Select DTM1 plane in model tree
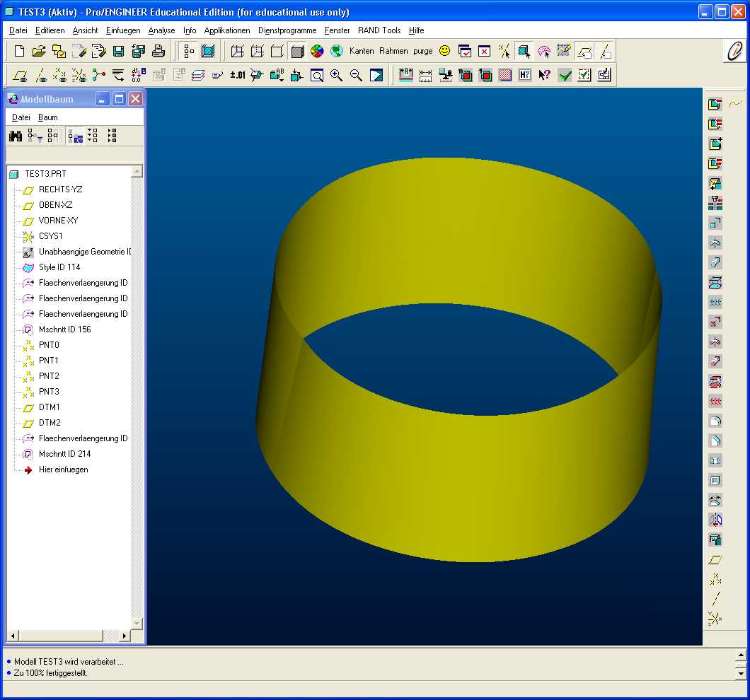Viewport: 750px width, 700px height. pyautogui.click(x=50, y=407)
